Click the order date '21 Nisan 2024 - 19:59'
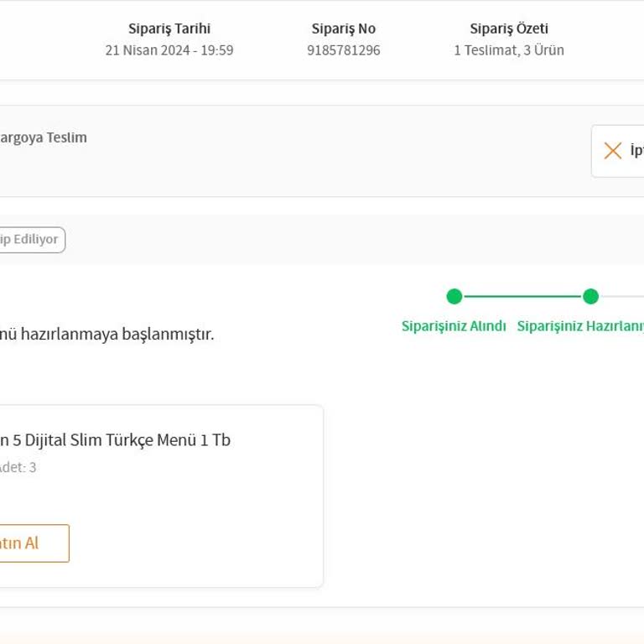Image resolution: width=644 pixels, height=644 pixels. pyautogui.click(x=169, y=50)
